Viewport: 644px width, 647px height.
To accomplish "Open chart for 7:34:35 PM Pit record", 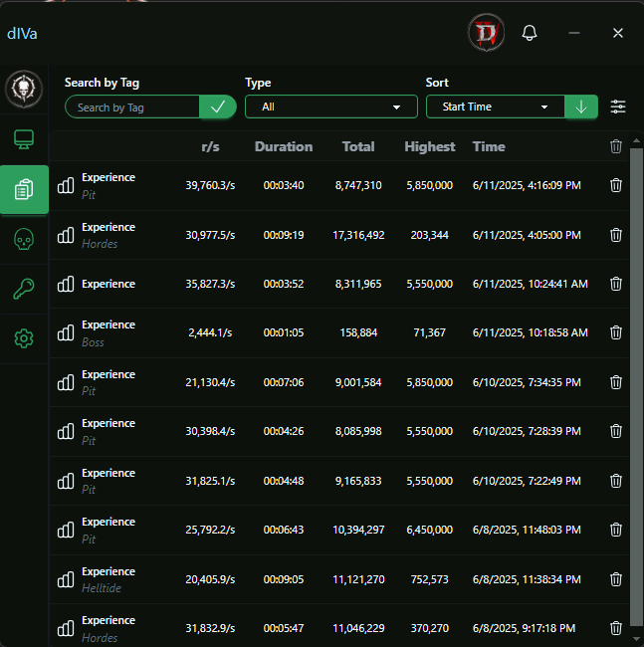I will (x=66, y=382).
